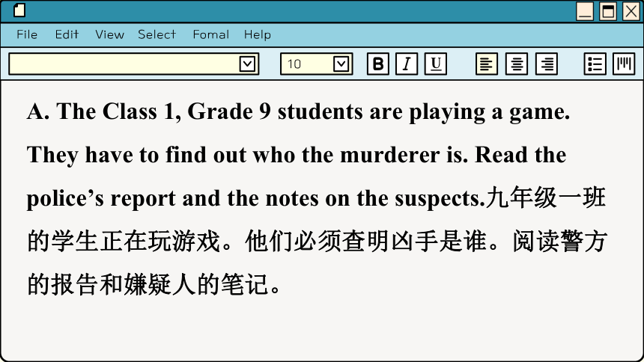Maximize the editor window
Viewport: 644px width, 362px height.
coord(608,11)
